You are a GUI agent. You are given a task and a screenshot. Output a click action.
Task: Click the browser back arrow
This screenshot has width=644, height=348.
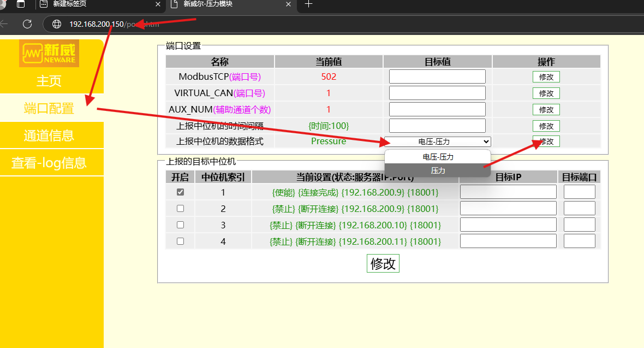coord(4,24)
